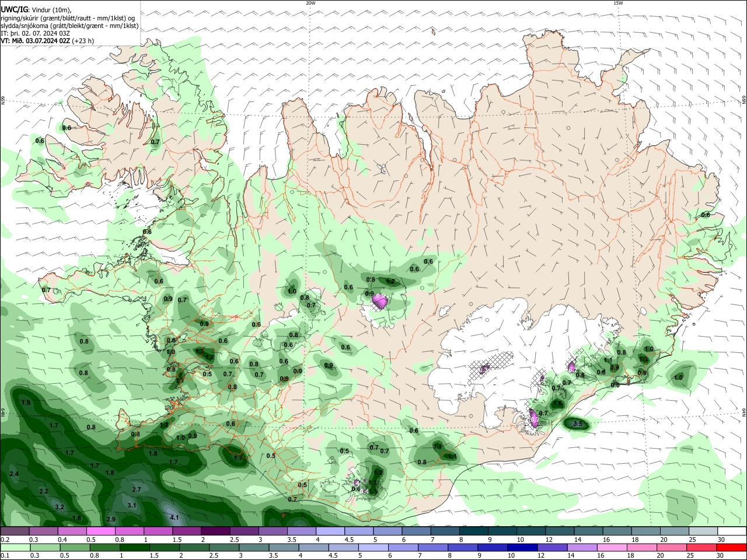
Task: Click the 2.7 precipitation value over the sea
Action: coord(137,489)
